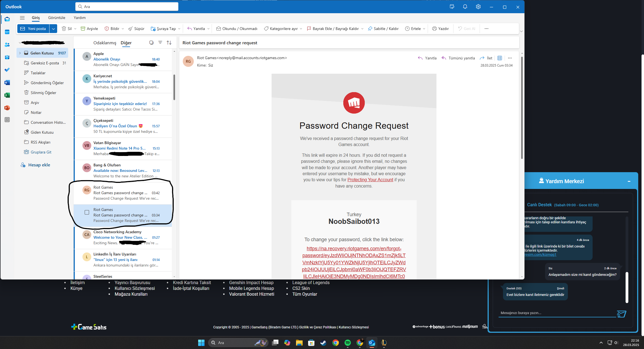
Task: Click the Arşivle archive icon in toolbar
Action: pos(83,29)
